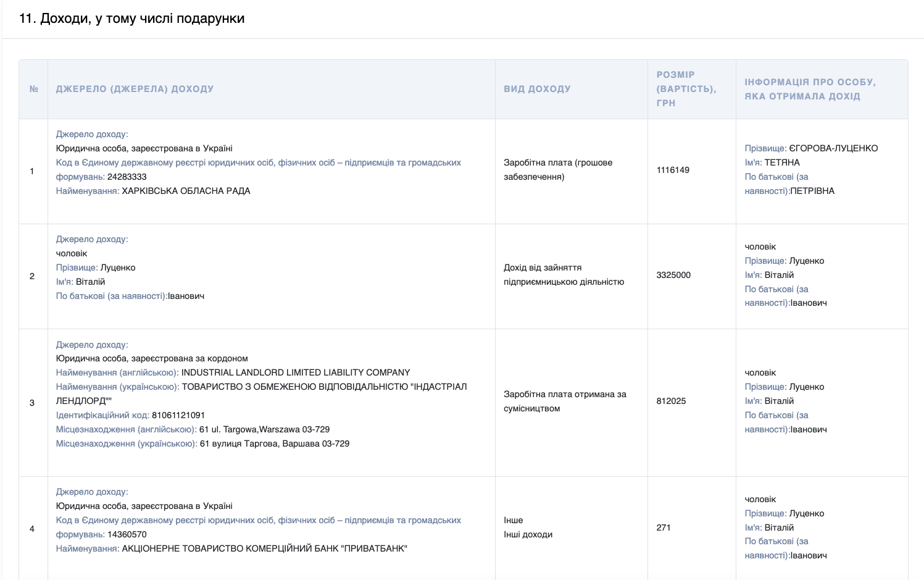The width and height of the screenshot is (924, 580).
Task: Click section heading "11. Доходи, у тому числі подарунки"
Action: (x=131, y=19)
